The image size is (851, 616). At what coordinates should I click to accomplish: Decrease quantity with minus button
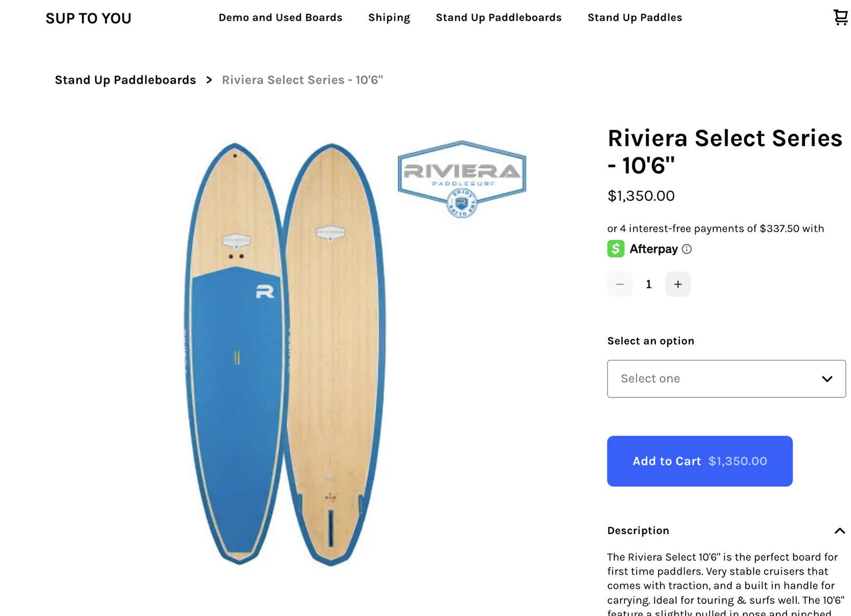click(x=620, y=285)
